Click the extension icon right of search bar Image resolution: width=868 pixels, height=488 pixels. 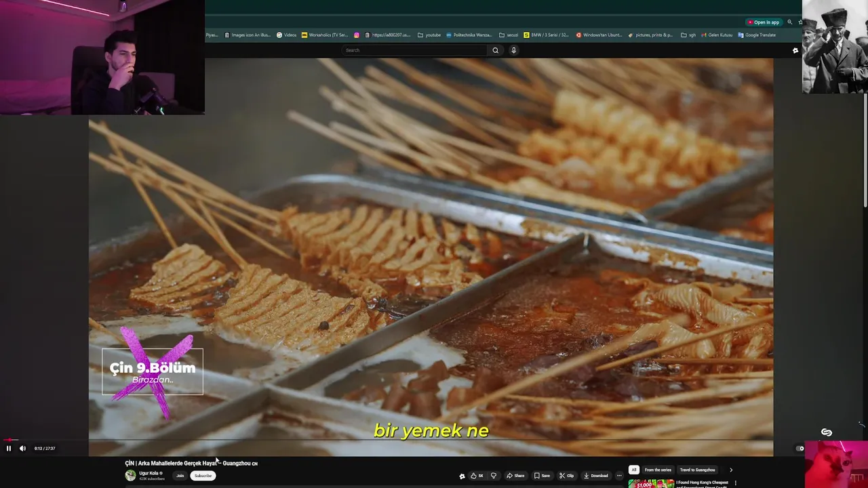[795, 50]
